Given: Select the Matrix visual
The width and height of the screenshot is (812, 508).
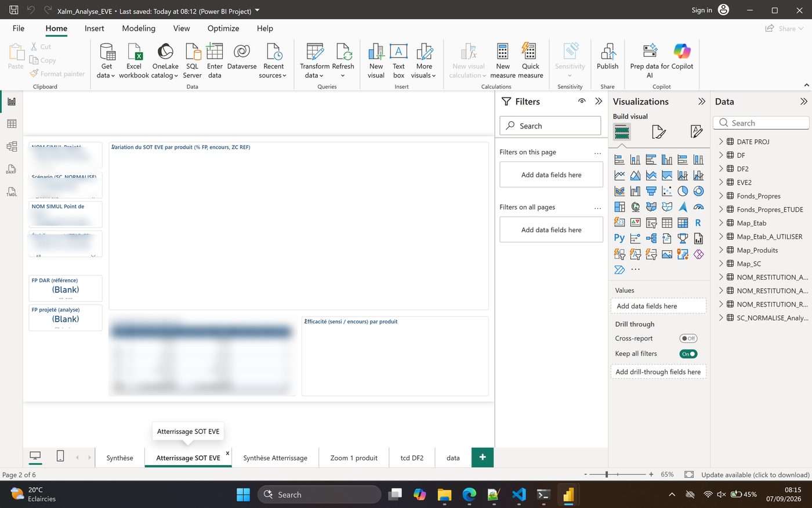Looking at the screenshot, I should 683,222.
